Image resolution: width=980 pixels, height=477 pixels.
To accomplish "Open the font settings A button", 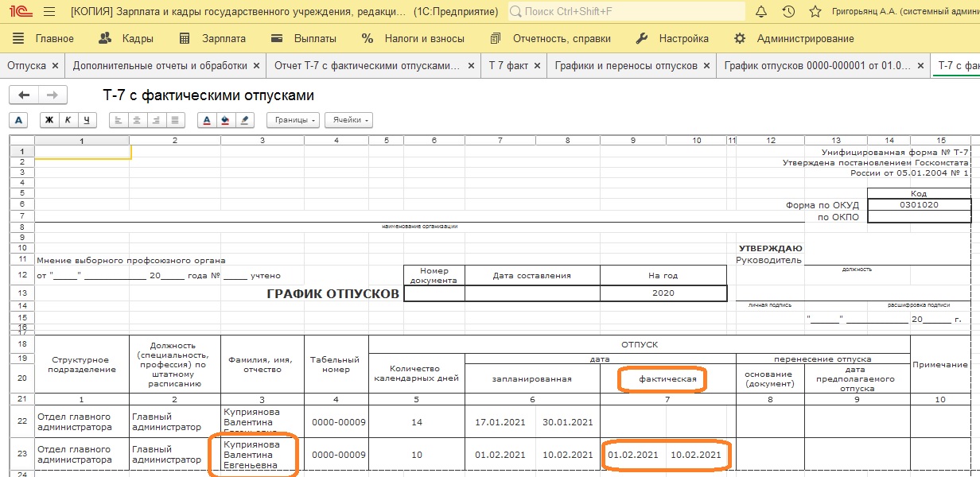I will click(x=20, y=120).
